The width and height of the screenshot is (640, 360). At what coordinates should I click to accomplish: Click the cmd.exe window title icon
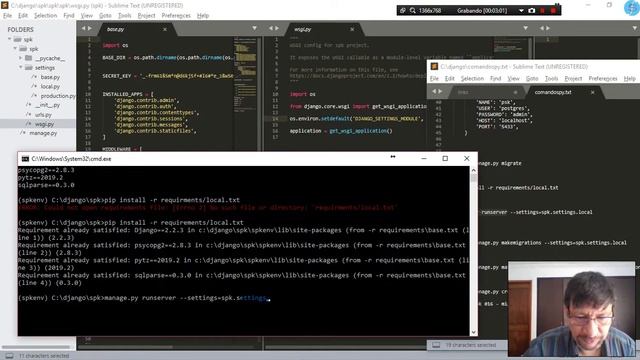tap(25, 159)
